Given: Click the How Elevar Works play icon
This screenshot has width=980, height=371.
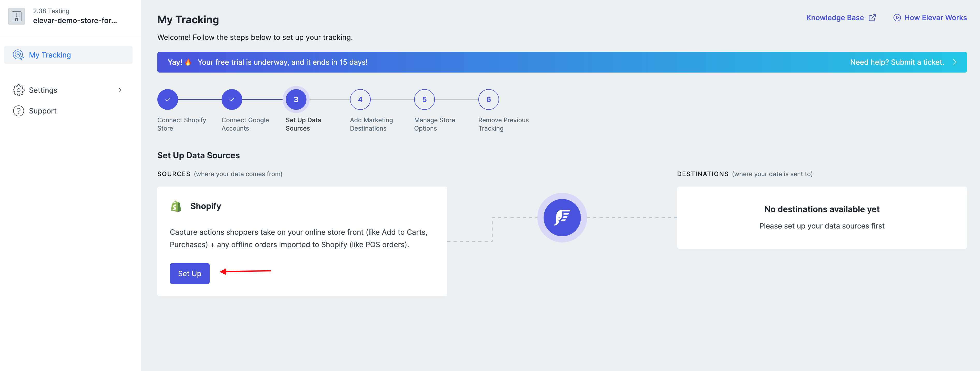Looking at the screenshot, I should pyautogui.click(x=897, y=18).
